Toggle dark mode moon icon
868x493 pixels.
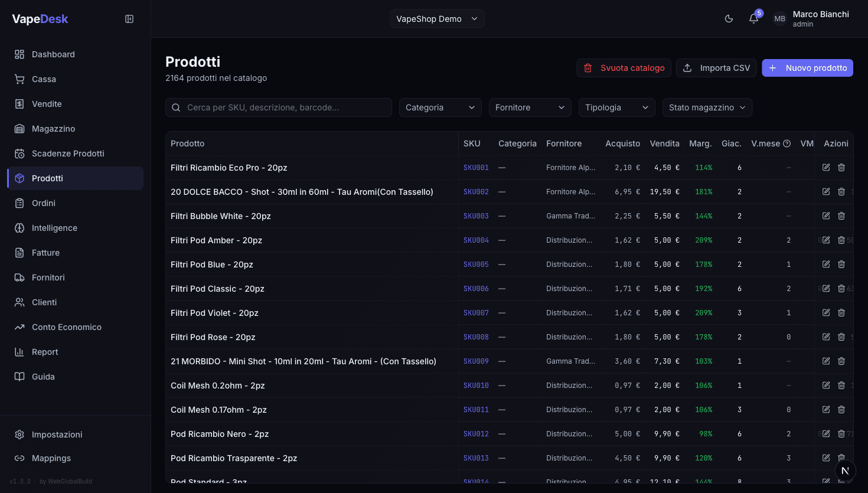tap(729, 19)
